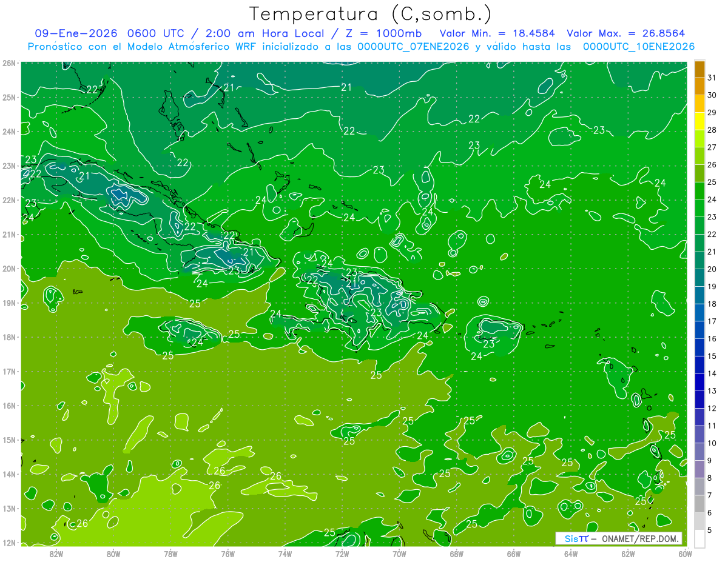Viewport: 728px width, 562px height.
Task: Click the 19N latitude axis label
Action: click(9, 303)
